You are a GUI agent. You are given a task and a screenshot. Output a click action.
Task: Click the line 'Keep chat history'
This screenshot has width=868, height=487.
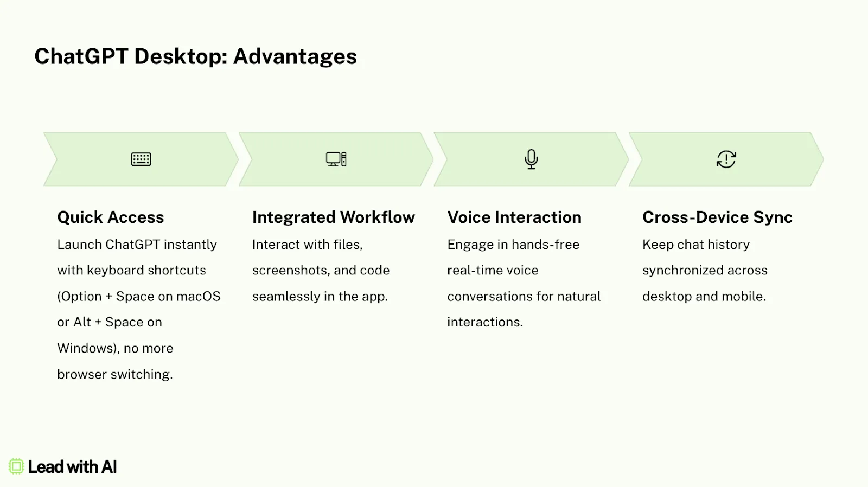pyautogui.click(x=696, y=245)
